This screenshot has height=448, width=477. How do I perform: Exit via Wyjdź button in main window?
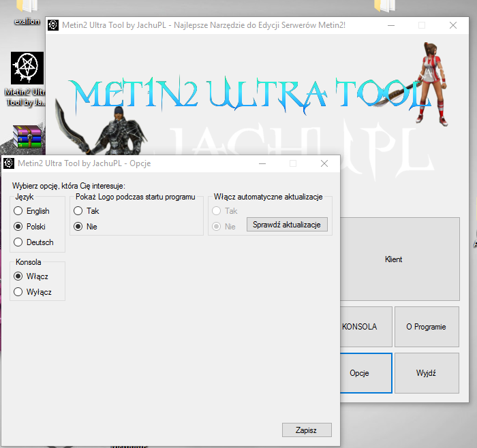coord(427,373)
